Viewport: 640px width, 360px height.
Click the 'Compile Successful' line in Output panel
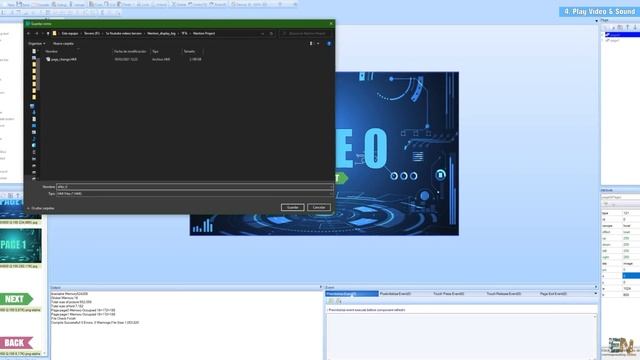pos(95,322)
